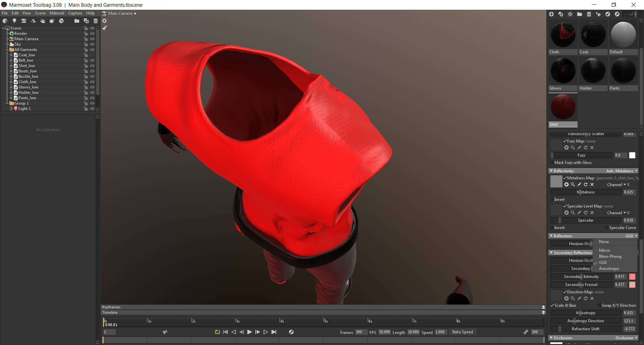Click the timeline link icon

526,332
